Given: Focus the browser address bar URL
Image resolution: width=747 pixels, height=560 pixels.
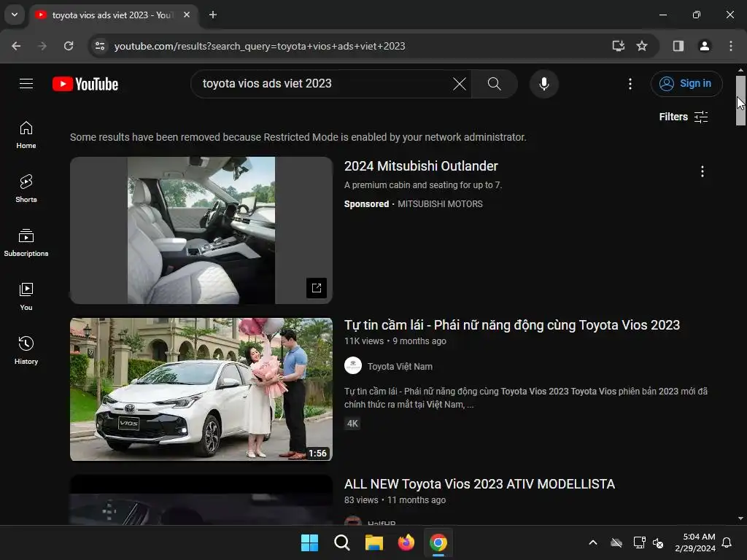Looking at the screenshot, I should pyautogui.click(x=260, y=46).
